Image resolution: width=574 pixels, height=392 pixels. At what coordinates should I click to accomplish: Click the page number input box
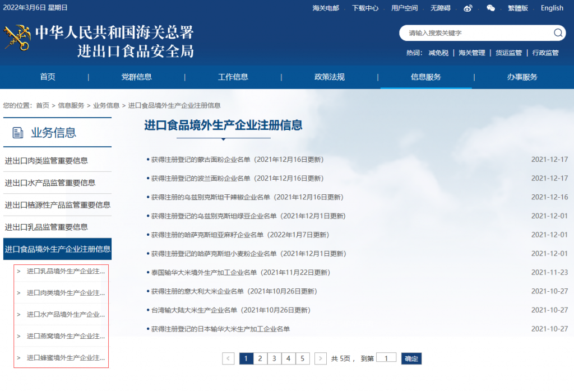[x=386, y=358]
